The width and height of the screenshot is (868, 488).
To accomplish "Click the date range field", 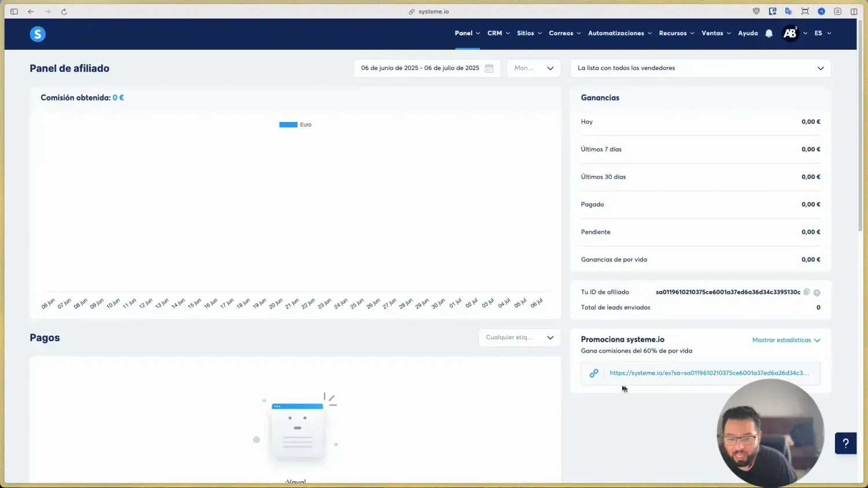I will coord(427,68).
